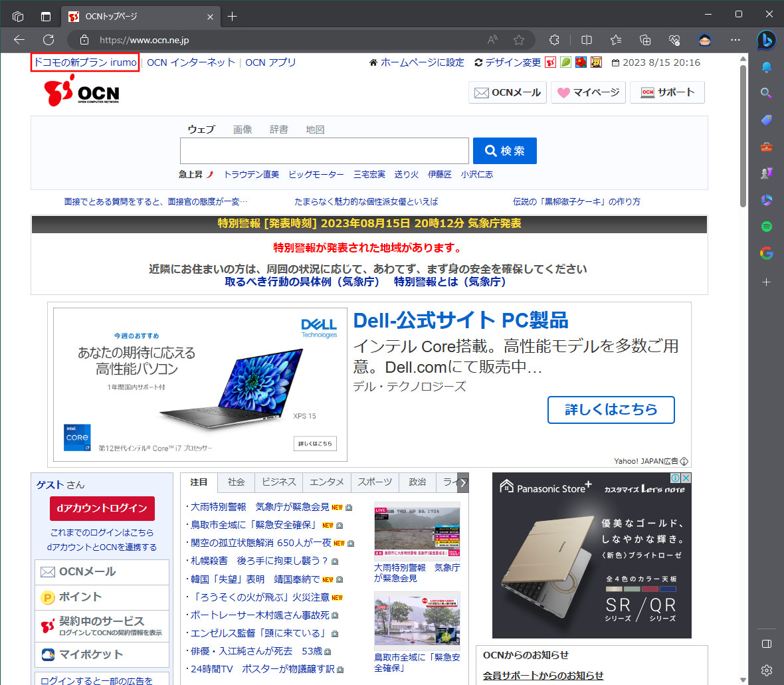This screenshot has height=685, width=784.
Task: Click the Dell ad 詳しくはこちら button
Action: [x=611, y=410]
